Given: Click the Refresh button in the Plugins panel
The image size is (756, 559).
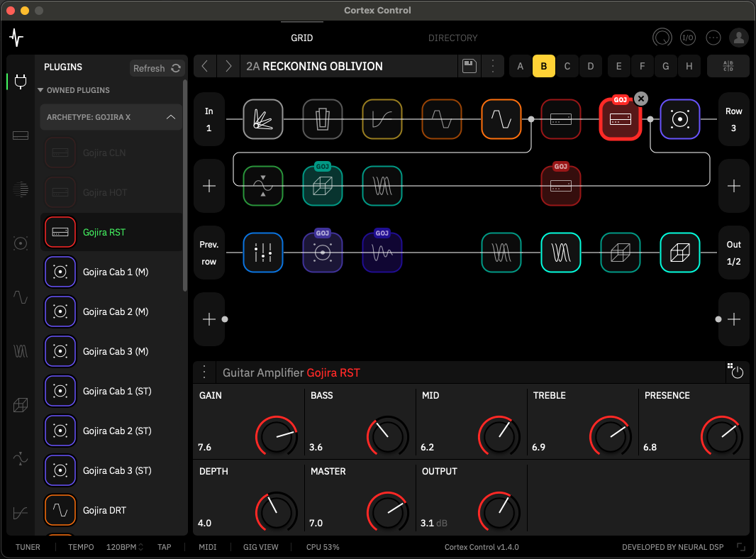Looking at the screenshot, I should (157, 67).
